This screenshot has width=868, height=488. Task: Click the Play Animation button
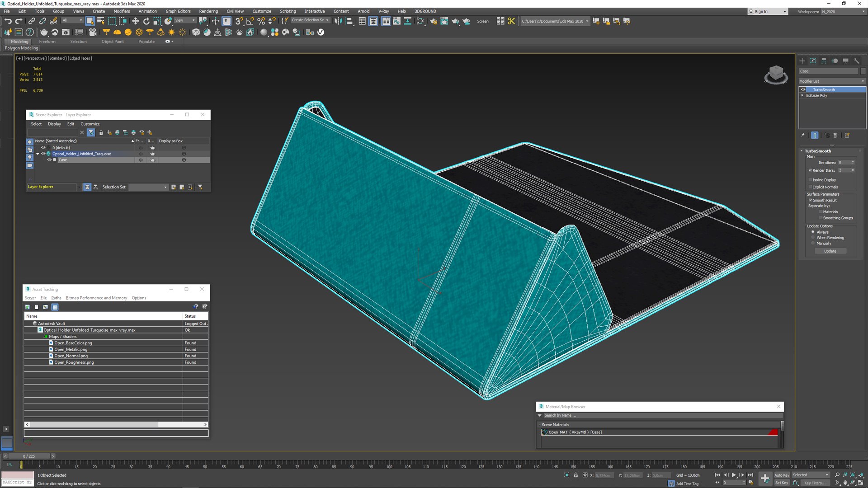(734, 475)
